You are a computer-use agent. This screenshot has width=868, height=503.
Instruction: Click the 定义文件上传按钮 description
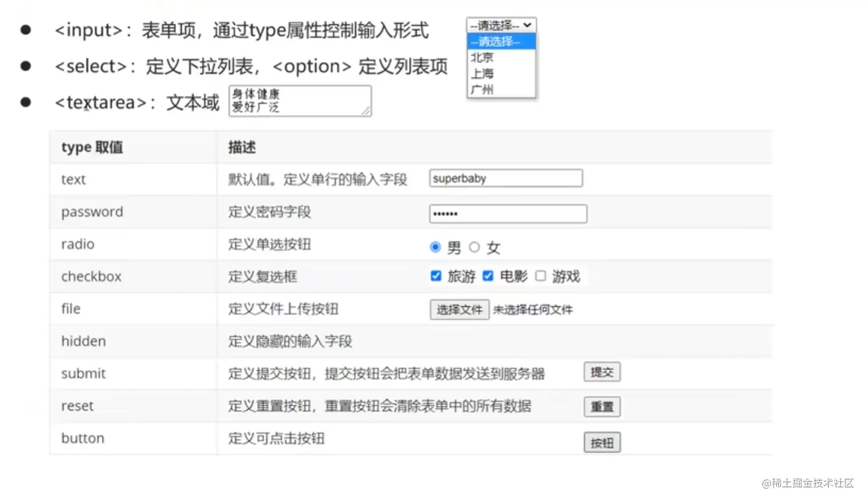pos(284,309)
